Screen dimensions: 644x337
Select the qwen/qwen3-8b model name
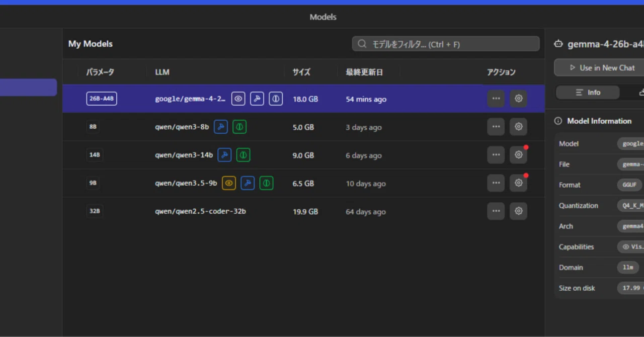coord(182,127)
